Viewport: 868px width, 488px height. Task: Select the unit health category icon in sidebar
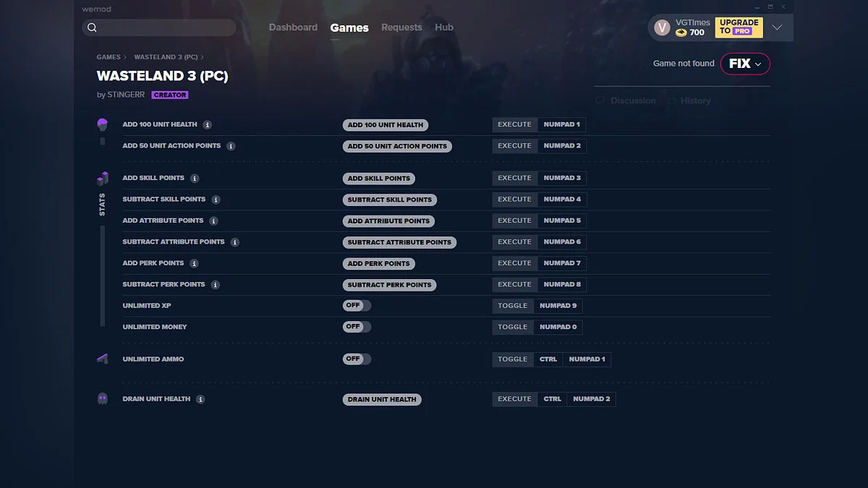103,124
